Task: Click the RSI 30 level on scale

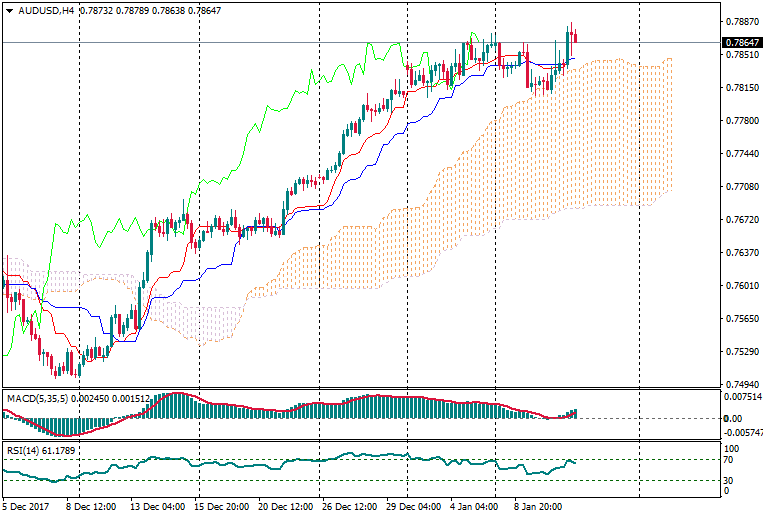Action: (729, 481)
